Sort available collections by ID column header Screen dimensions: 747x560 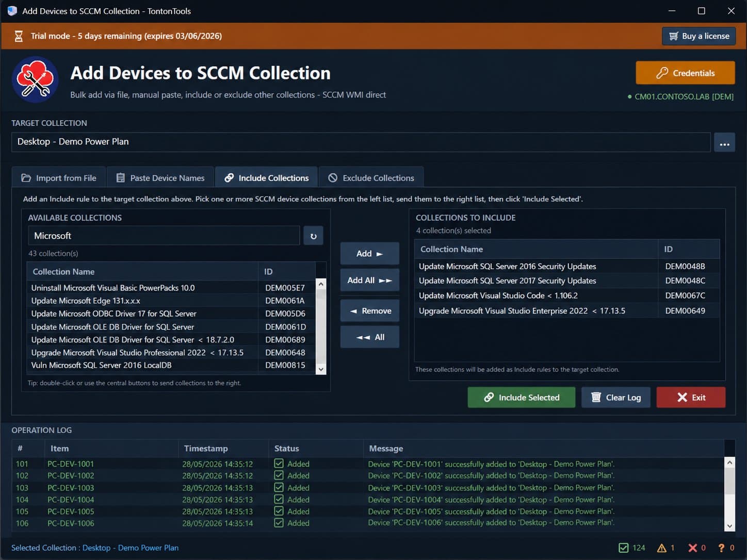click(287, 272)
